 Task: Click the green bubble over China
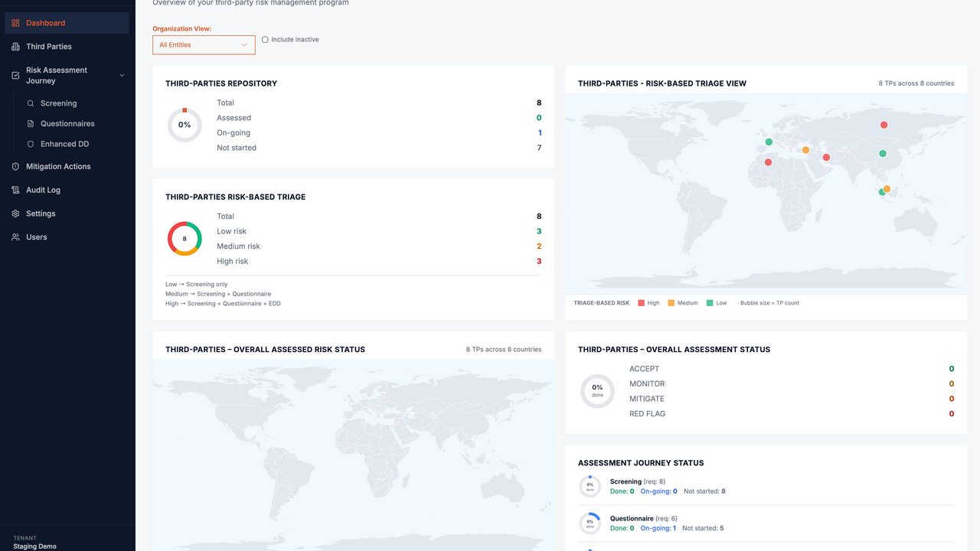(883, 154)
